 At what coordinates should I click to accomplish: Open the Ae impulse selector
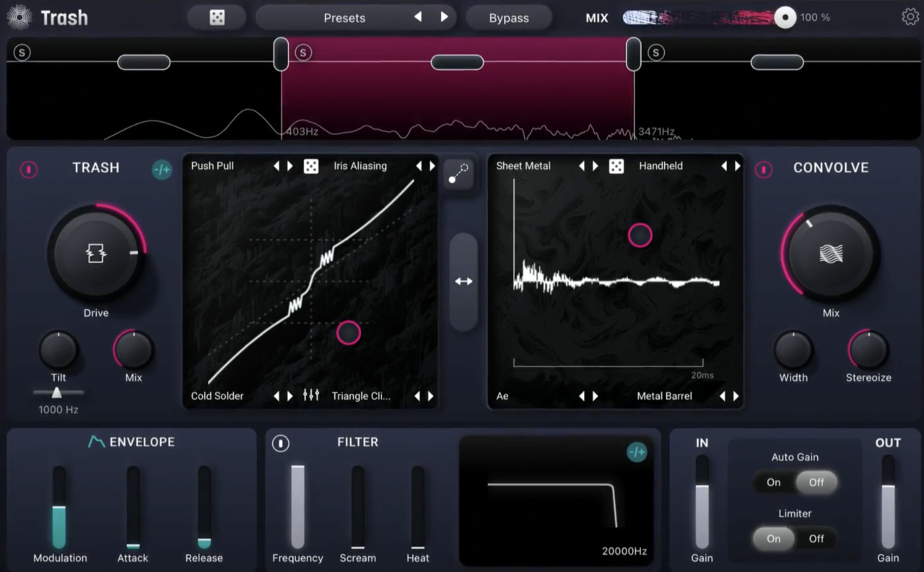502,396
